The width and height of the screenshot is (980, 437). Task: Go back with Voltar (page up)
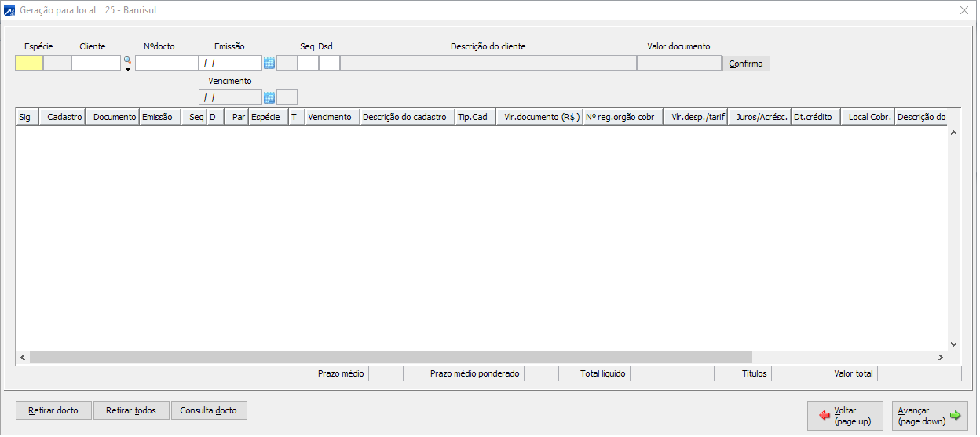[845, 416]
